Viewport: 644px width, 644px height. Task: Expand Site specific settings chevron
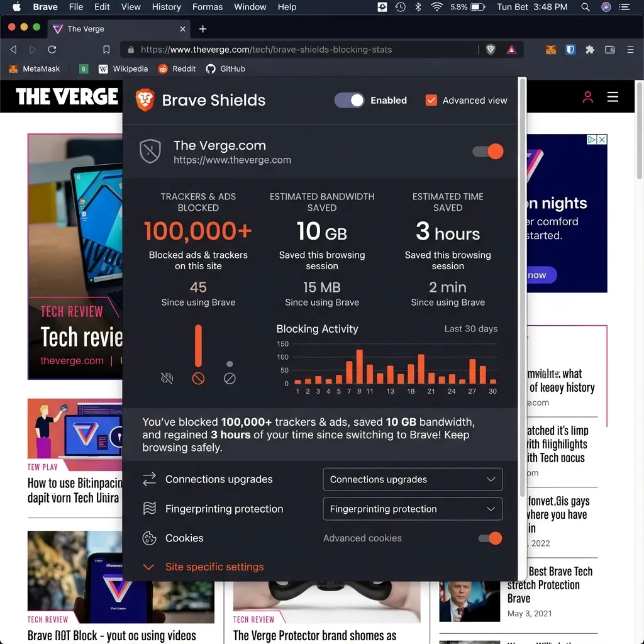point(148,567)
